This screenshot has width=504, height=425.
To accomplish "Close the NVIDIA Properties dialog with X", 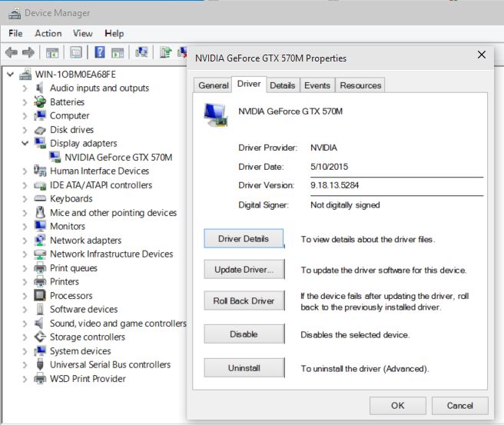I will point(482,55).
